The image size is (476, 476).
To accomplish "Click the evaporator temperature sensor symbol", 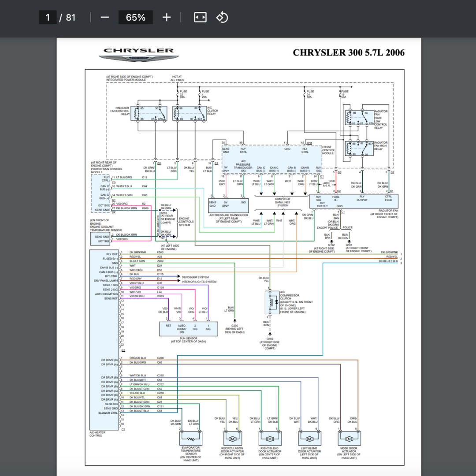I will [191, 439].
